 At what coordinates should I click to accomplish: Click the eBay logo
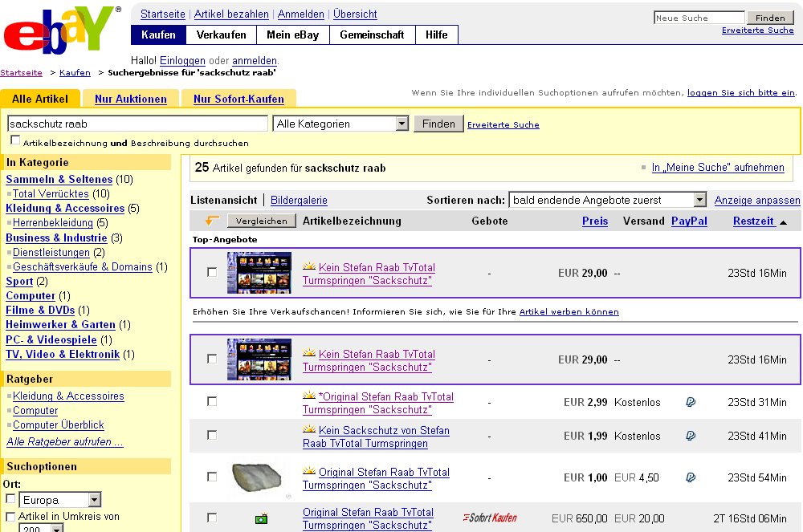pyautogui.click(x=62, y=30)
